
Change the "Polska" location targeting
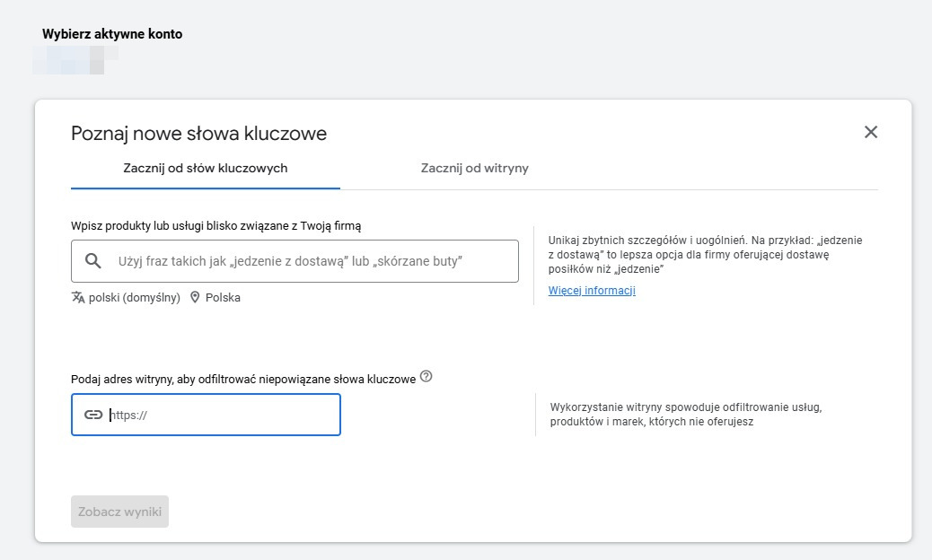point(223,297)
